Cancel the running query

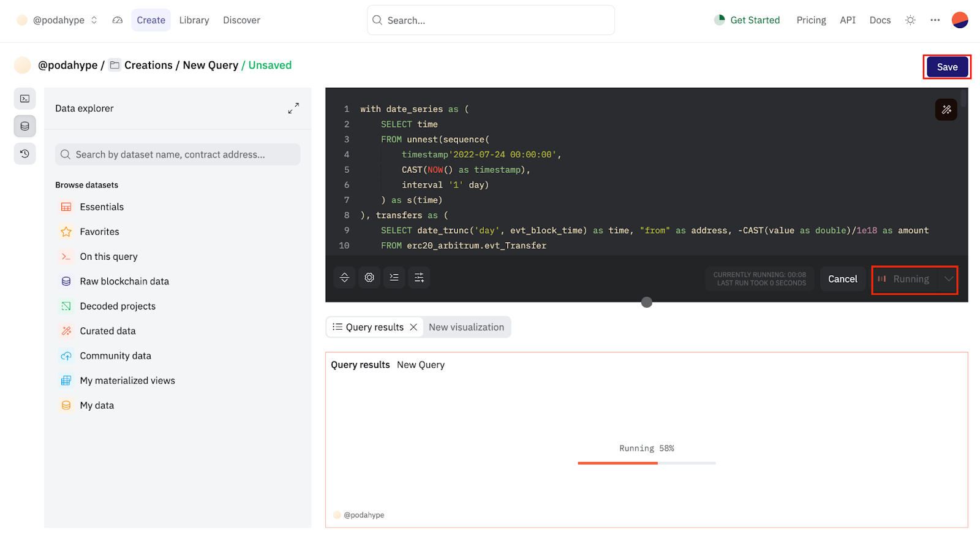click(x=843, y=279)
